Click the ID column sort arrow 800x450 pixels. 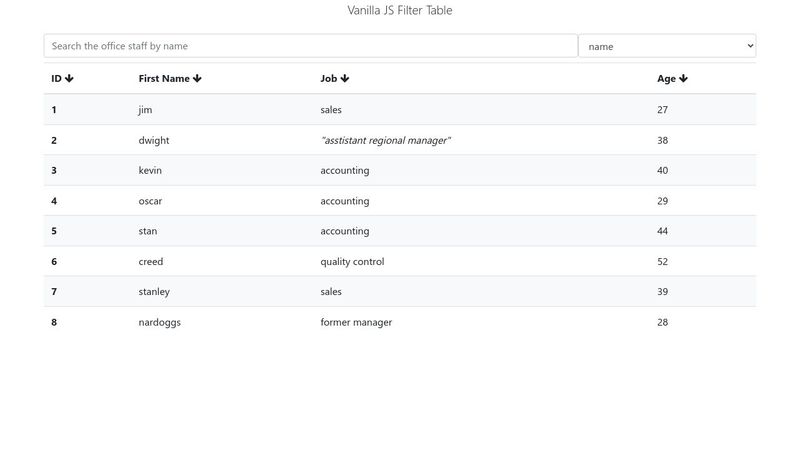[70, 79]
